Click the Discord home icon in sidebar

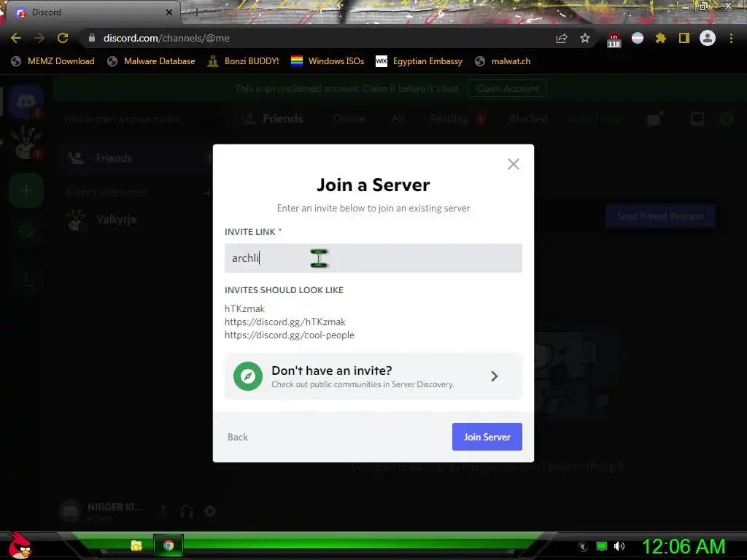click(x=26, y=101)
